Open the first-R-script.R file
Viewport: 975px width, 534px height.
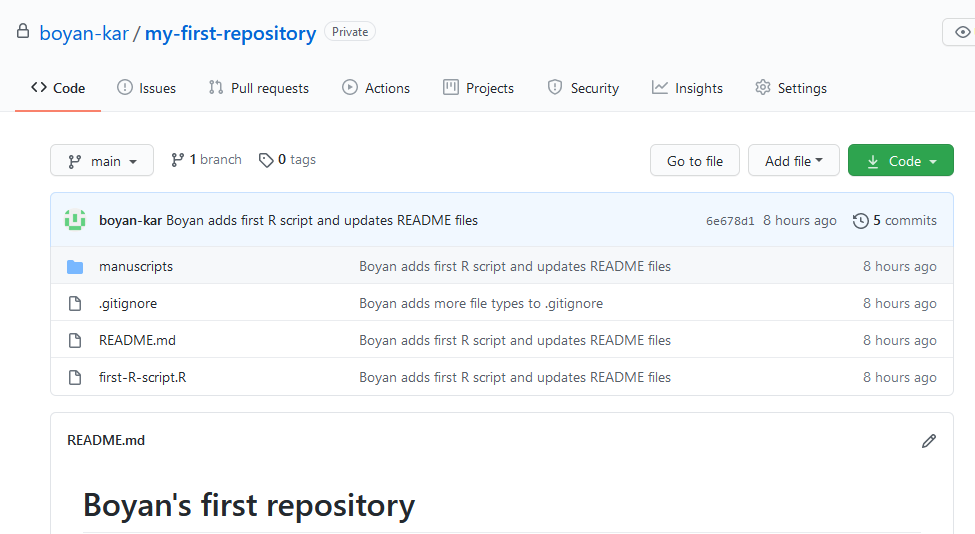tap(142, 377)
